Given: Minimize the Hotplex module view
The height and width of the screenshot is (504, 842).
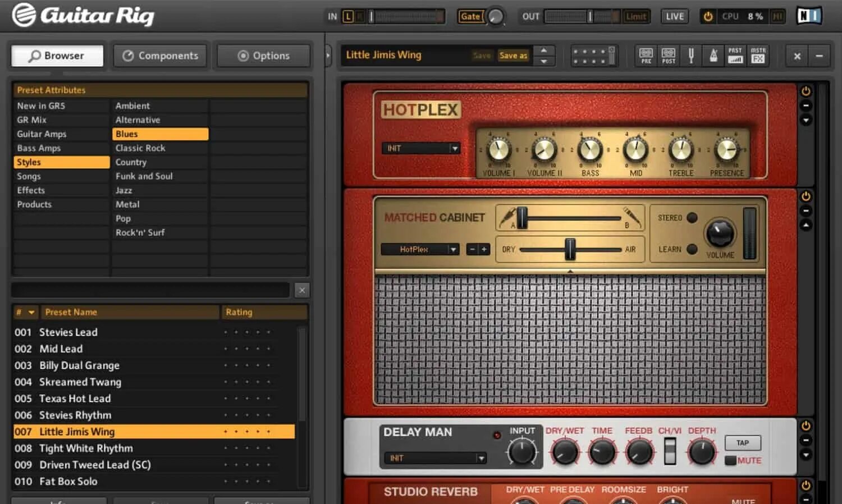Looking at the screenshot, I should click(806, 106).
